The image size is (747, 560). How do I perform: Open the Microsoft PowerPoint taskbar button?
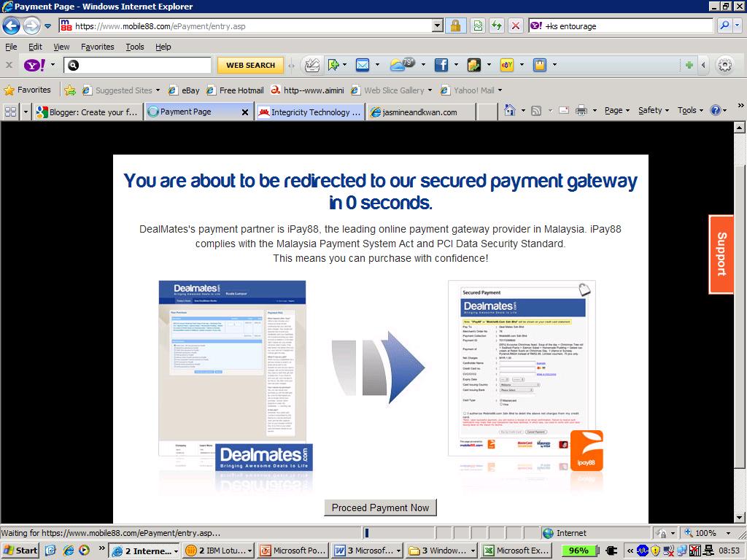293,551
